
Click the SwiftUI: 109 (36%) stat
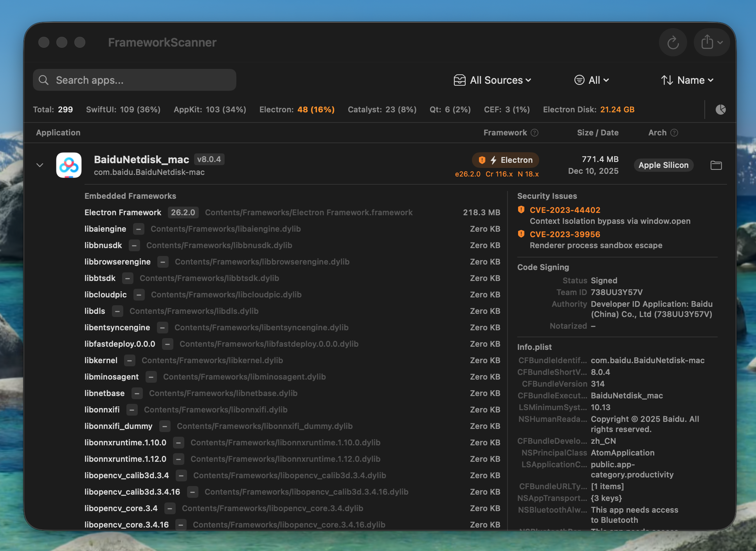tap(123, 110)
